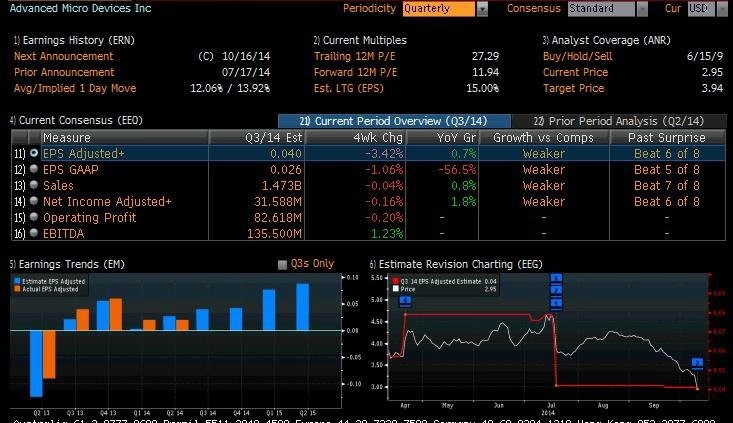Click the Avg/Implied 1 Day Move value
This screenshot has width=733, height=423.
pos(230,88)
